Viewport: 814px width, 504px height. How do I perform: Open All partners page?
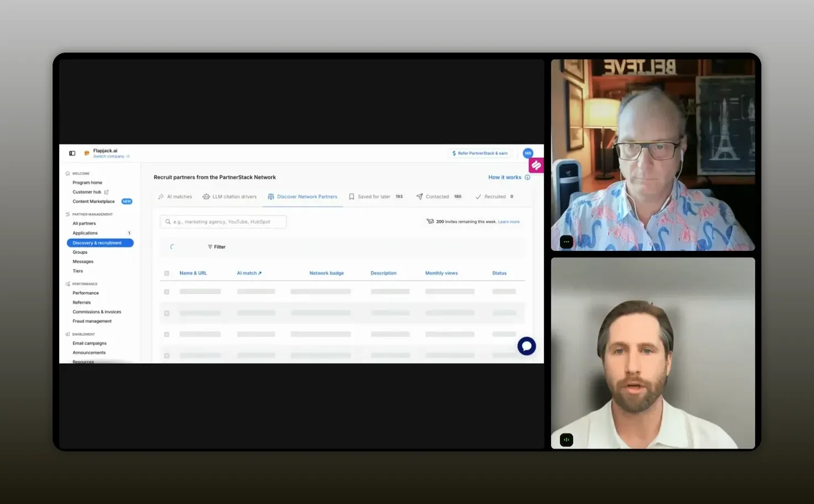(84, 224)
